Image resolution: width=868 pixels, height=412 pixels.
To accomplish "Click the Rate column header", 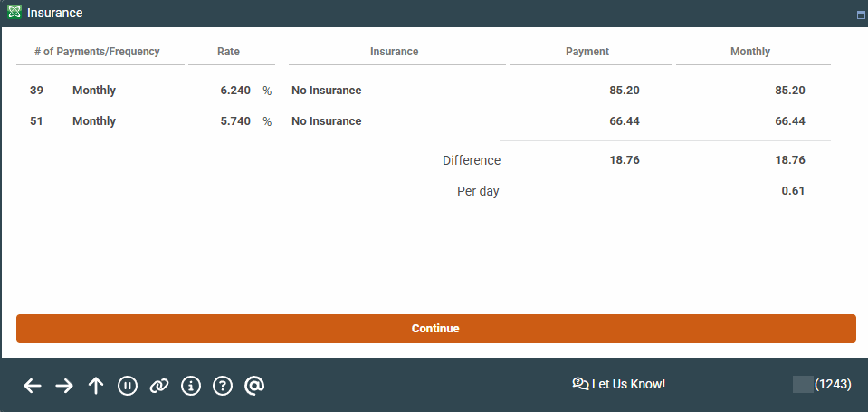I will pyautogui.click(x=228, y=52).
